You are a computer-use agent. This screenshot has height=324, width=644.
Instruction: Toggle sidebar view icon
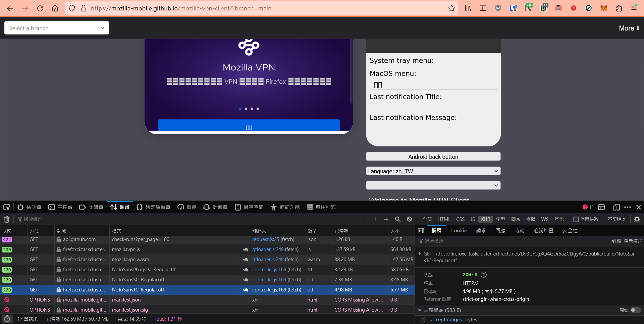click(x=483, y=8)
